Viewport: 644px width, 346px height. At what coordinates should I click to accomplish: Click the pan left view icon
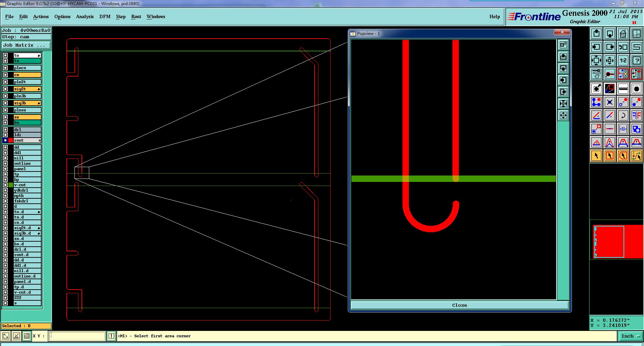click(x=596, y=47)
